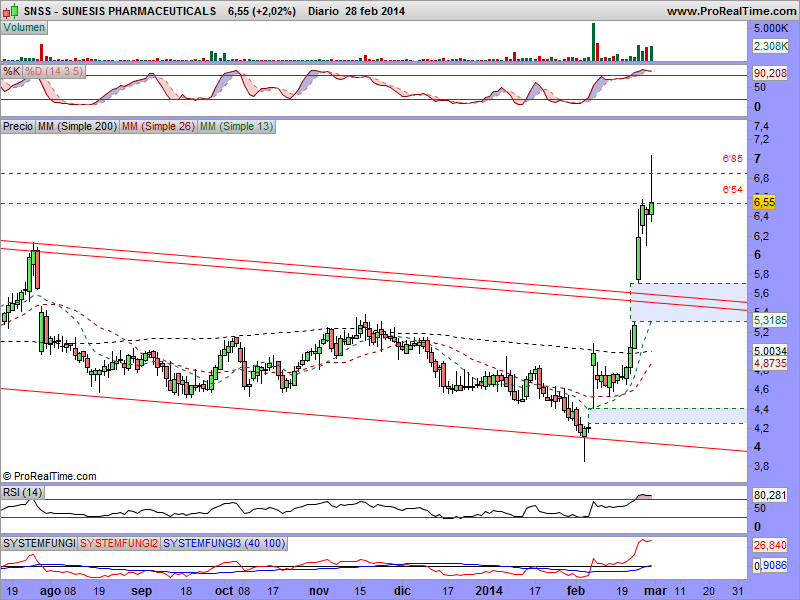
Task: Select the MM (Simple 200) label
Action: [76, 127]
